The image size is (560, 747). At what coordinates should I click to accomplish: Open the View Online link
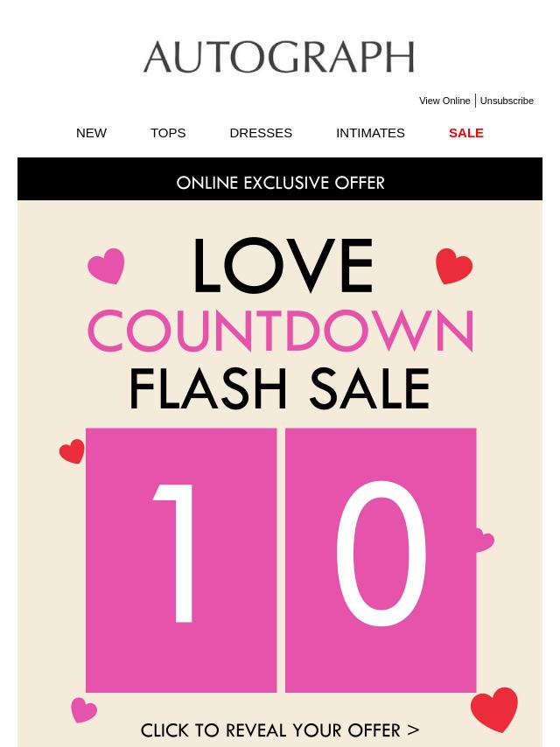point(444,101)
